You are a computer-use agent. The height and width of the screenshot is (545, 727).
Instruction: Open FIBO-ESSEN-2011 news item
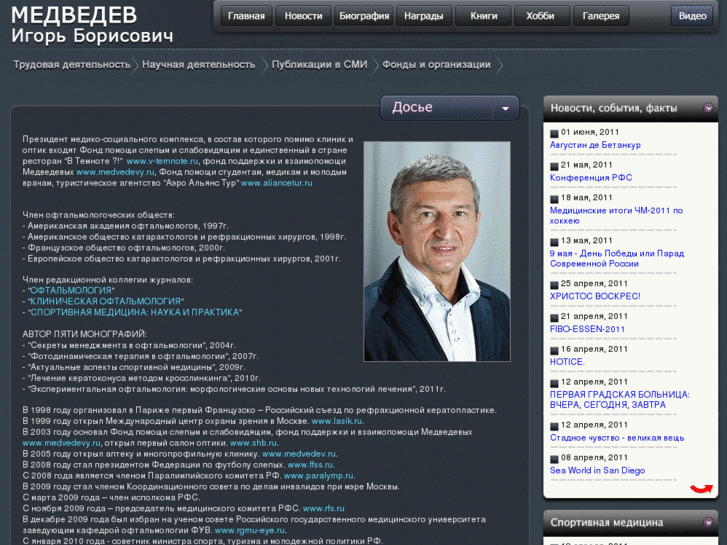coord(587,329)
